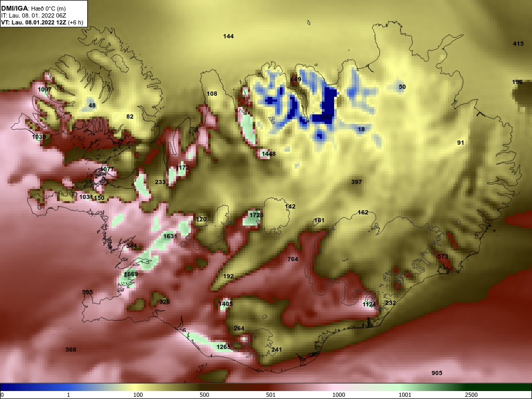Click the map value 120
The width and height of the screenshot is (532, 399).
click(201, 220)
